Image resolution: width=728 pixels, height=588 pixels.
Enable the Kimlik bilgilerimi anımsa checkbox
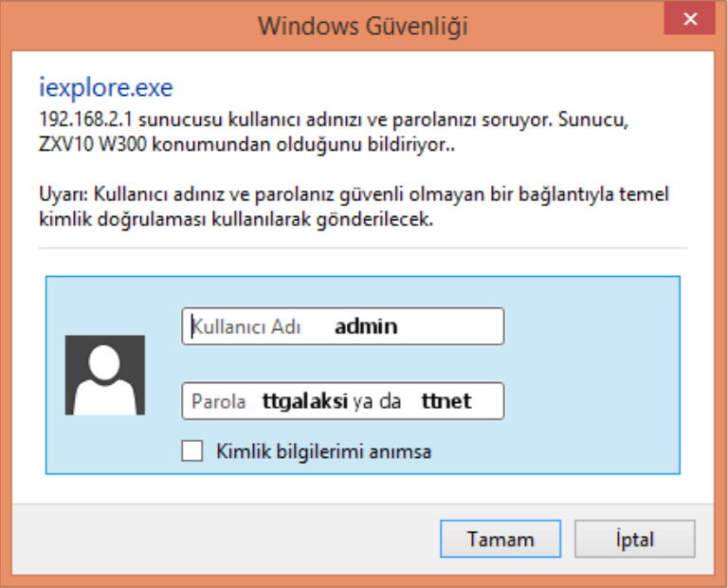[192, 451]
